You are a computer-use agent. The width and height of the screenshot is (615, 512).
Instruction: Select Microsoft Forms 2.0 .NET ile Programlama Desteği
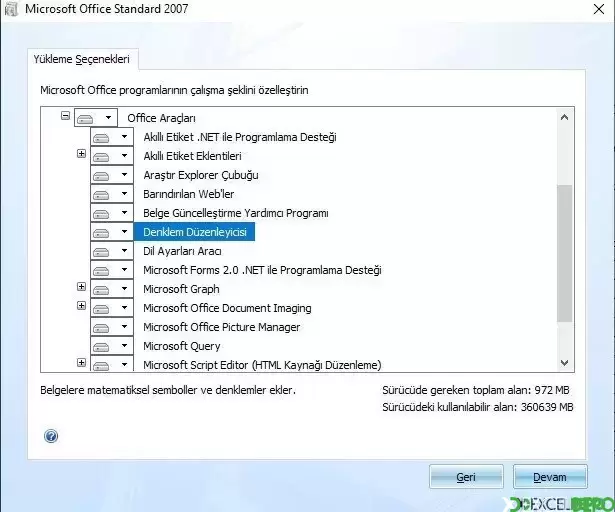click(262, 270)
